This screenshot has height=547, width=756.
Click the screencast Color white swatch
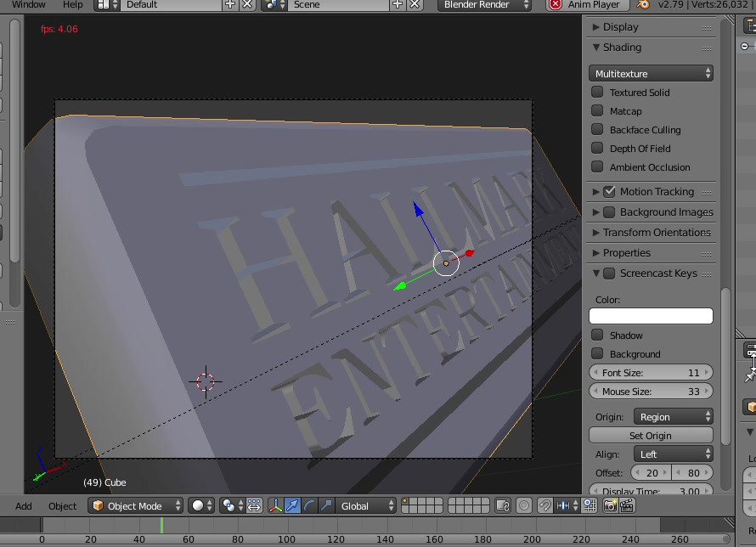coord(651,316)
